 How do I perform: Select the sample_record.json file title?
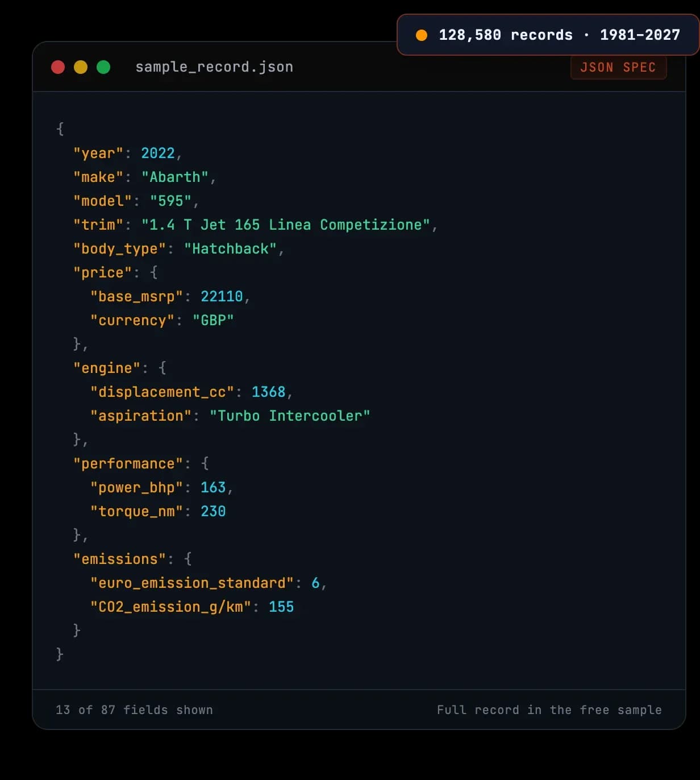214,67
